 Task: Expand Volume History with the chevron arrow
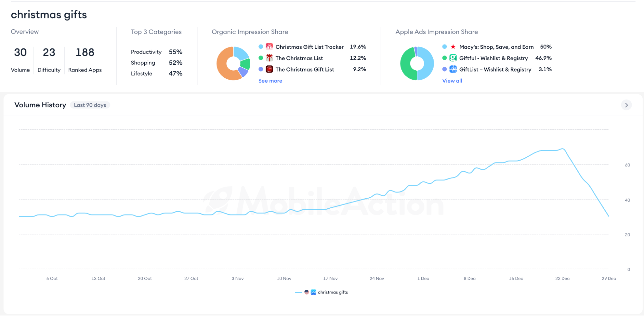pos(626,105)
